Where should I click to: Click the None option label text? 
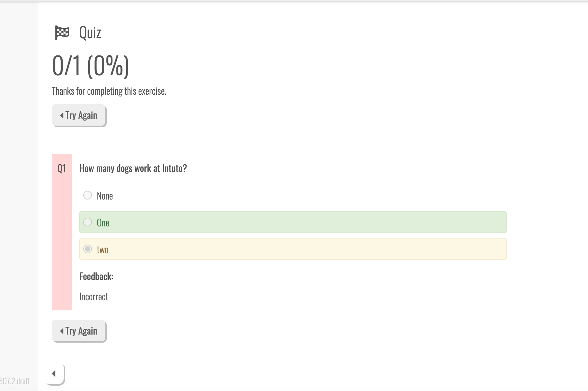(105, 196)
